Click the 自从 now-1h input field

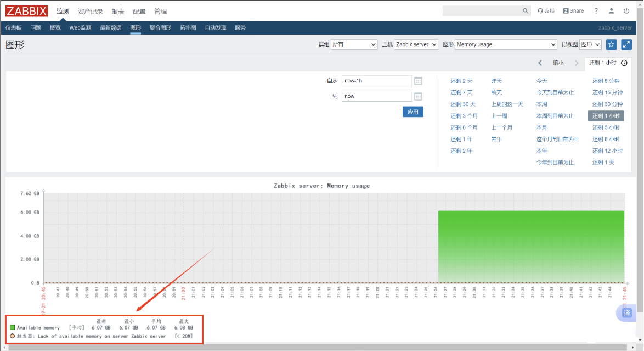[x=377, y=81]
